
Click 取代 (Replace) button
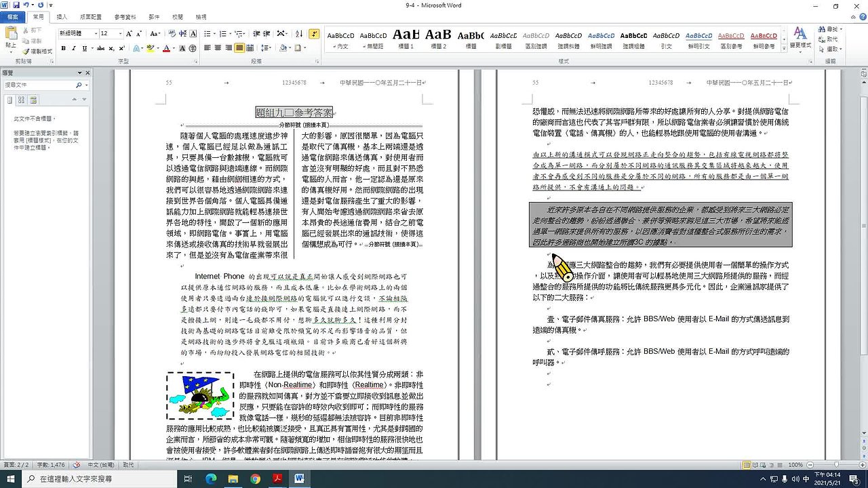tap(828, 39)
